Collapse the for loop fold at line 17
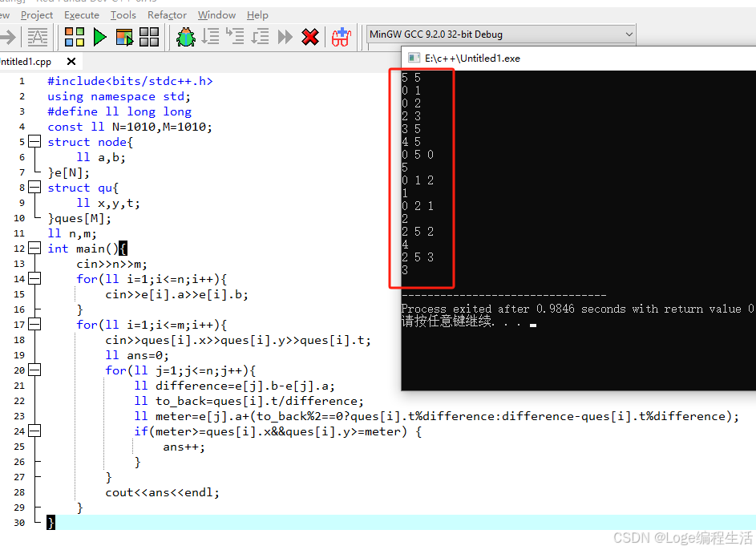The width and height of the screenshot is (756, 550). (x=34, y=325)
